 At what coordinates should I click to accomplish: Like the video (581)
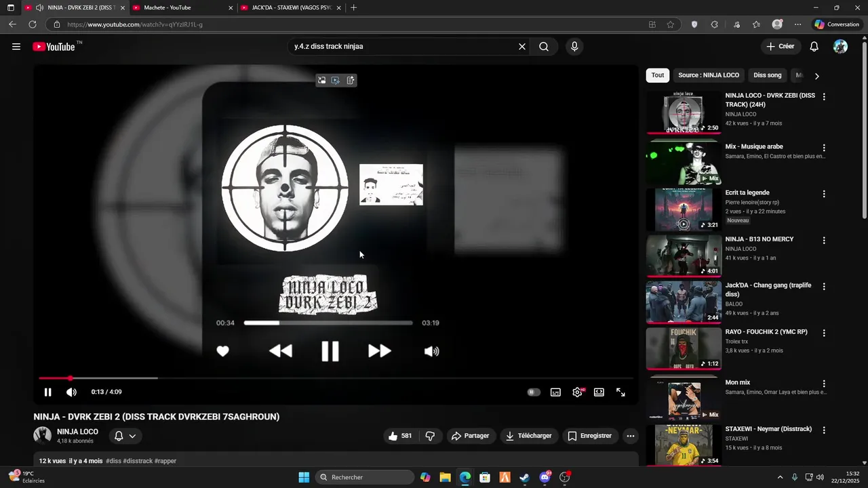(x=400, y=436)
